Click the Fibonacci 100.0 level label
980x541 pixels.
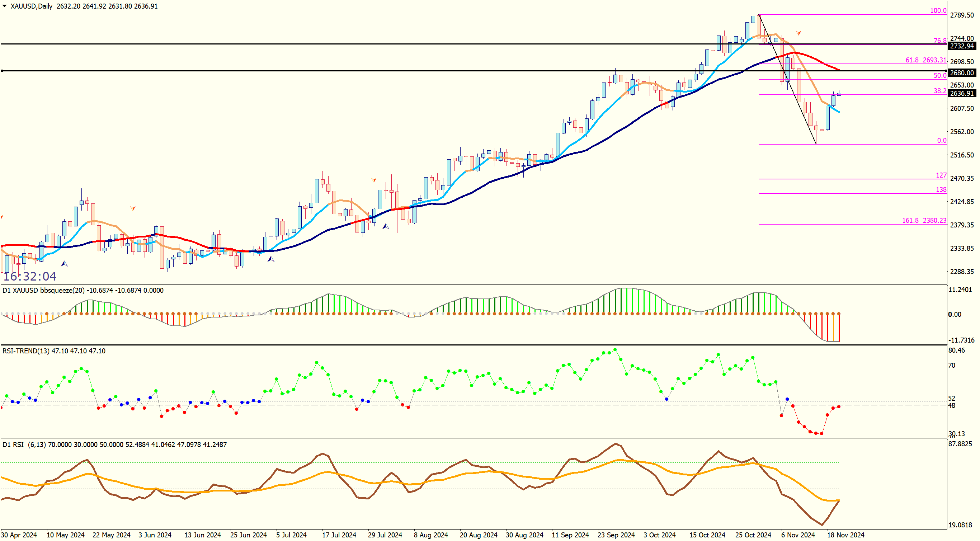tap(938, 11)
